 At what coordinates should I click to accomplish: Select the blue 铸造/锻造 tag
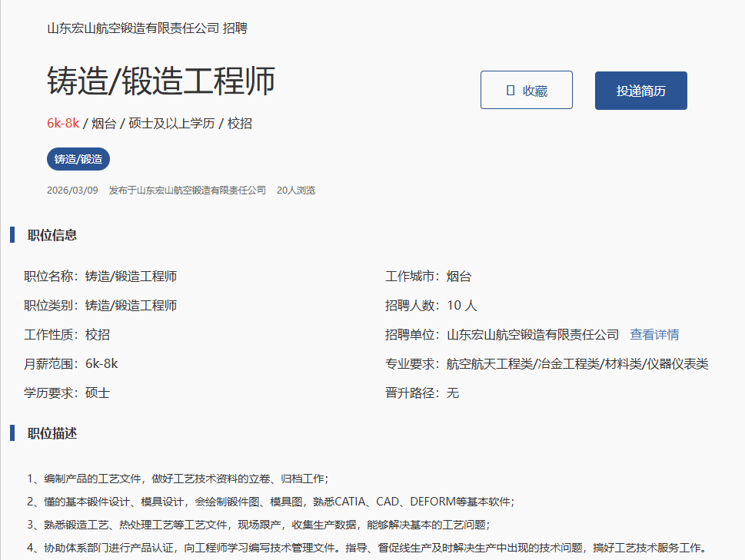pos(78,159)
